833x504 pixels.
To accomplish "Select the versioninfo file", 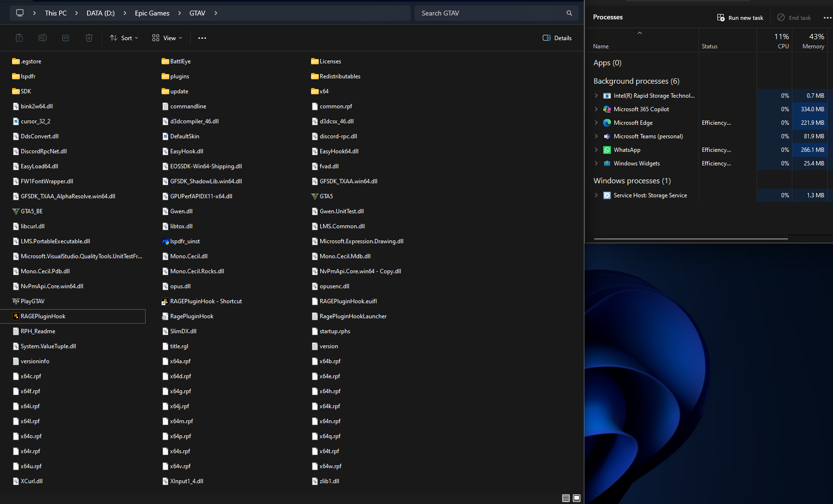I will (31, 361).
